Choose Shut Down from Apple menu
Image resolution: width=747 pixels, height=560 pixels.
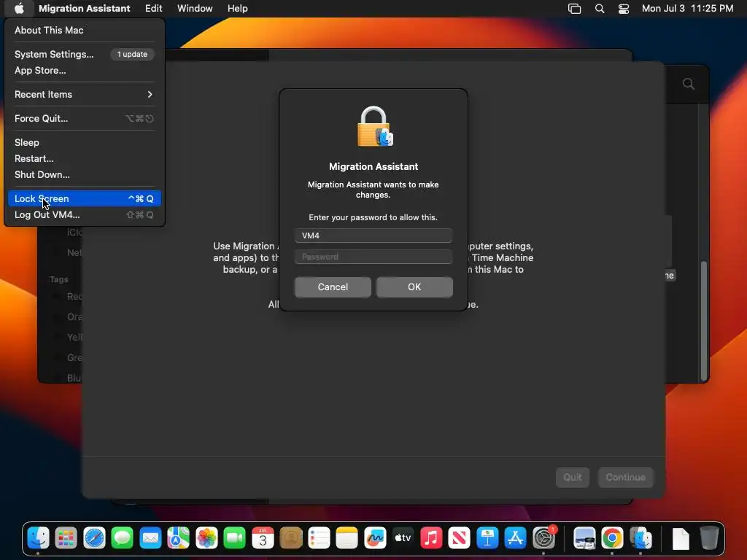pyautogui.click(x=85, y=175)
